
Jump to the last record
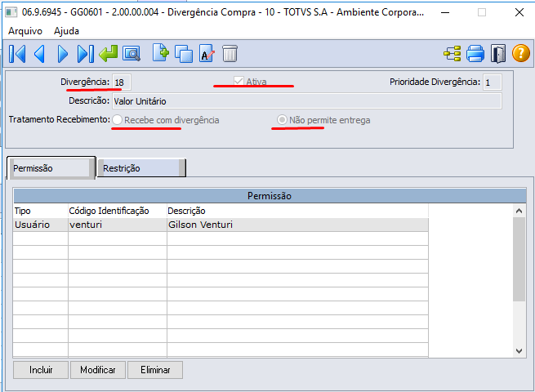(85, 54)
